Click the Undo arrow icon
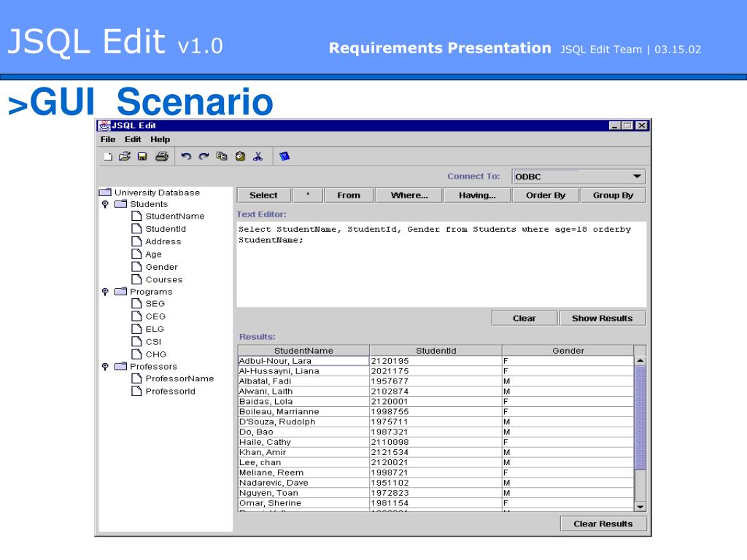The height and width of the screenshot is (560, 747). pyautogui.click(x=186, y=156)
